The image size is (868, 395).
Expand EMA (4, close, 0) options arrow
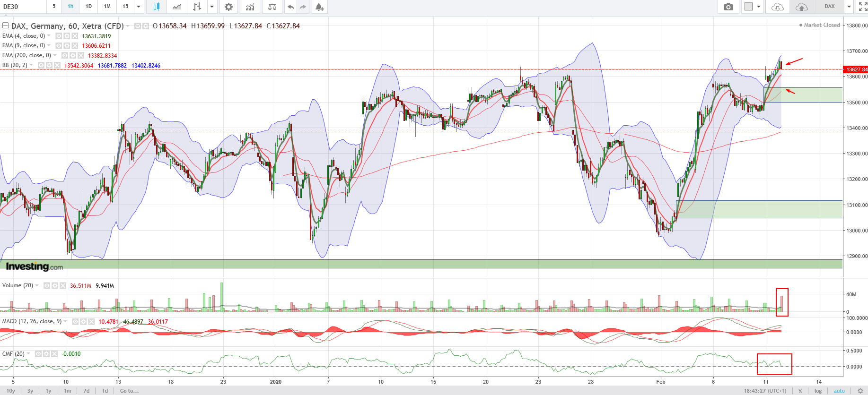click(49, 36)
